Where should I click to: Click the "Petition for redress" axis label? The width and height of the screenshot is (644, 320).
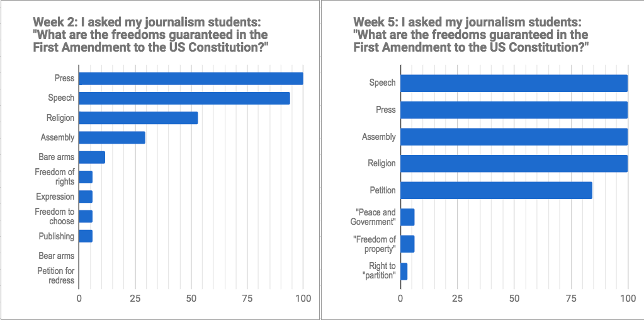55,275
